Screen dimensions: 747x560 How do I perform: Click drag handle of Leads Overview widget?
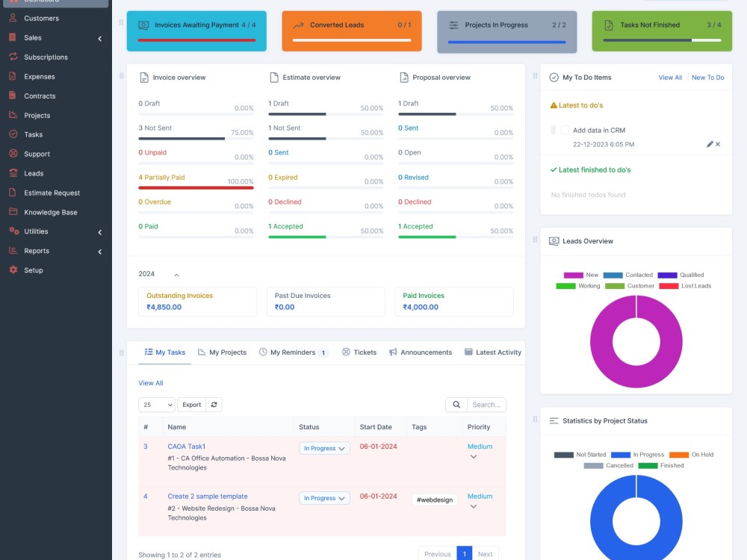coord(535,240)
